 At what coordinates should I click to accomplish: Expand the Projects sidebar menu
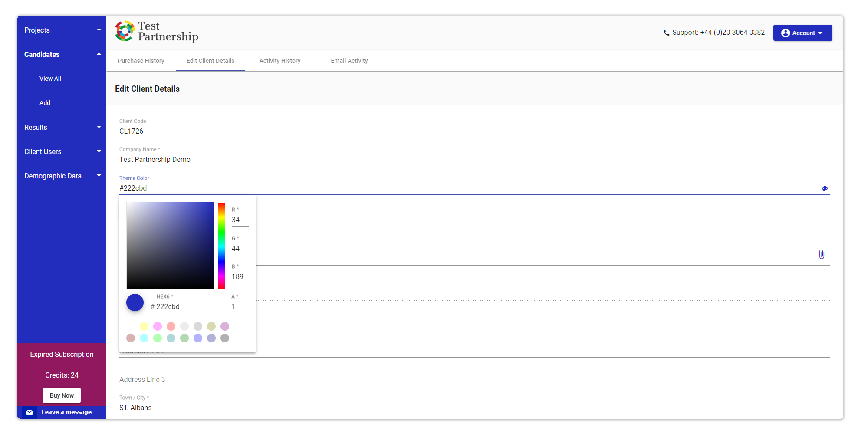point(62,30)
